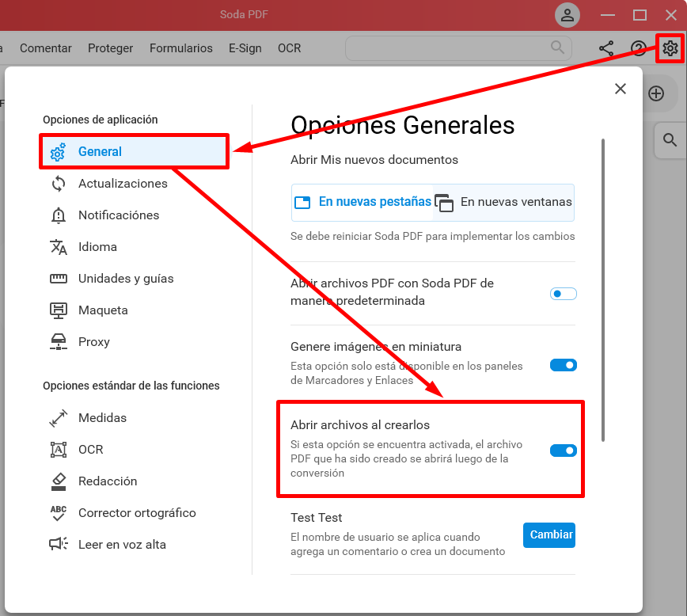The image size is (687, 616).
Task: Click the options panel vertical scrollbar
Action: pyautogui.click(x=603, y=291)
